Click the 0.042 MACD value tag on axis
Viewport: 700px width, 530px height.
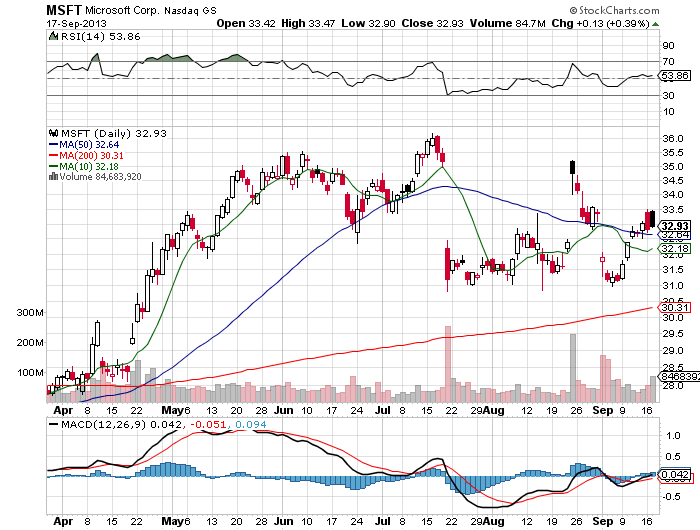(675, 474)
